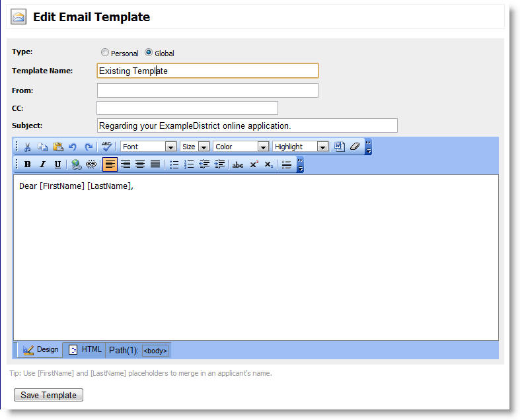Select the Personal type radio button
Screen dimensions: 520x420
pyautogui.click(x=105, y=53)
